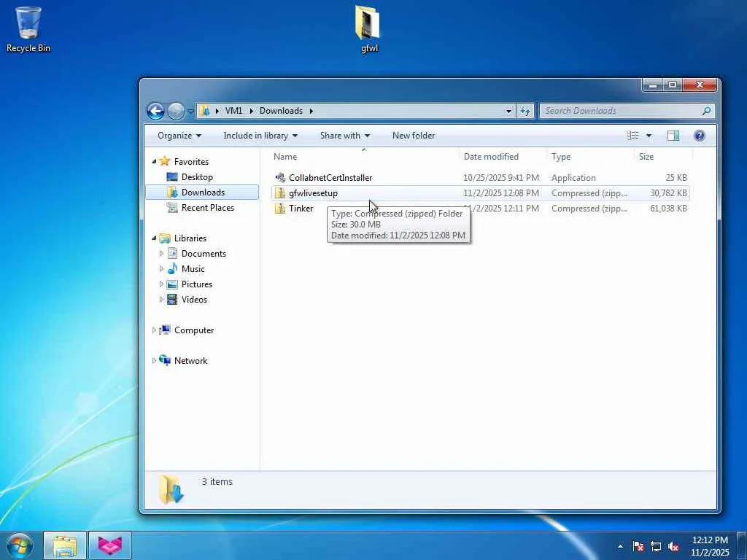Toggle the preview pane button

click(x=673, y=136)
